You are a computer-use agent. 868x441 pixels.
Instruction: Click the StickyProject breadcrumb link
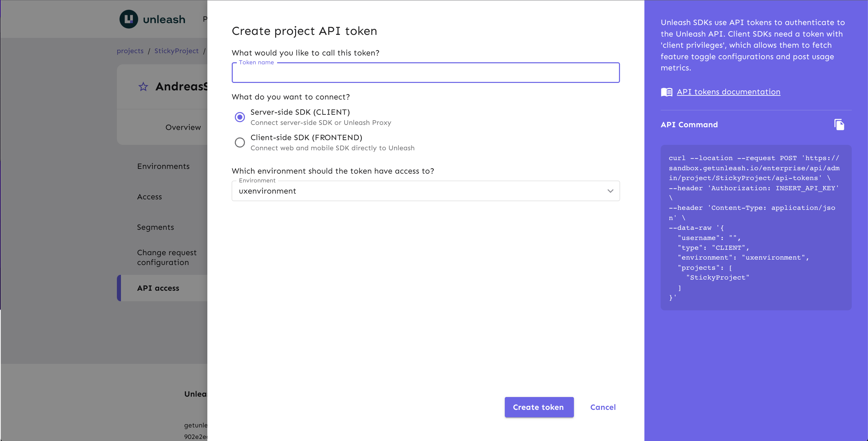pos(176,51)
